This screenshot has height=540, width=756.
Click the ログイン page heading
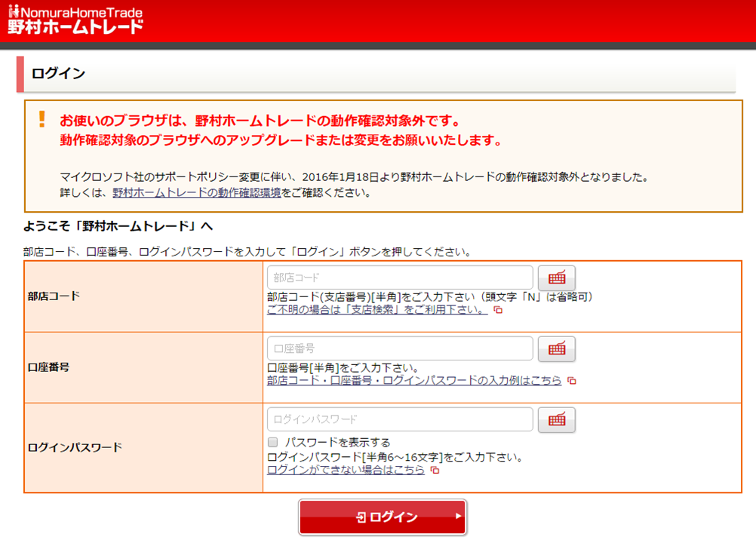58,74
